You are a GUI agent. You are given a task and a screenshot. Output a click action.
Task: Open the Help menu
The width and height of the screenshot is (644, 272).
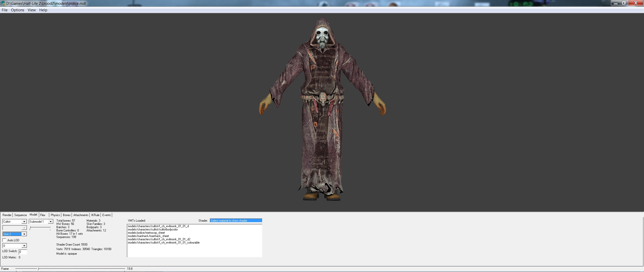[43, 10]
